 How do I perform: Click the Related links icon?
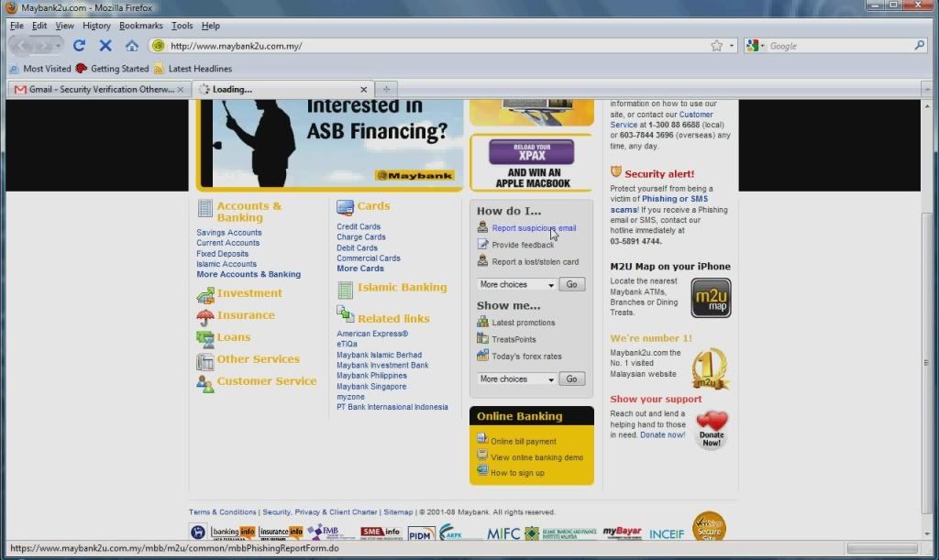point(345,314)
